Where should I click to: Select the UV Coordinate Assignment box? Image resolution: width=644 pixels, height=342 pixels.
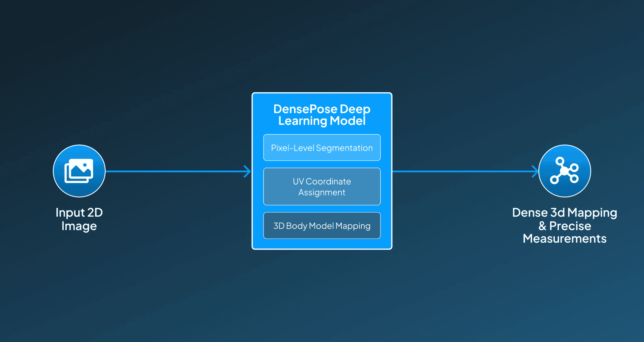[322, 186]
